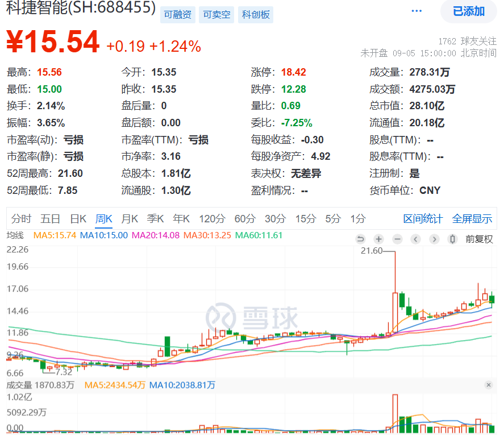Click the 21.60 peak price marker
Image resolution: width=504 pixels, height=435 pixels.
tap(372, 251)
